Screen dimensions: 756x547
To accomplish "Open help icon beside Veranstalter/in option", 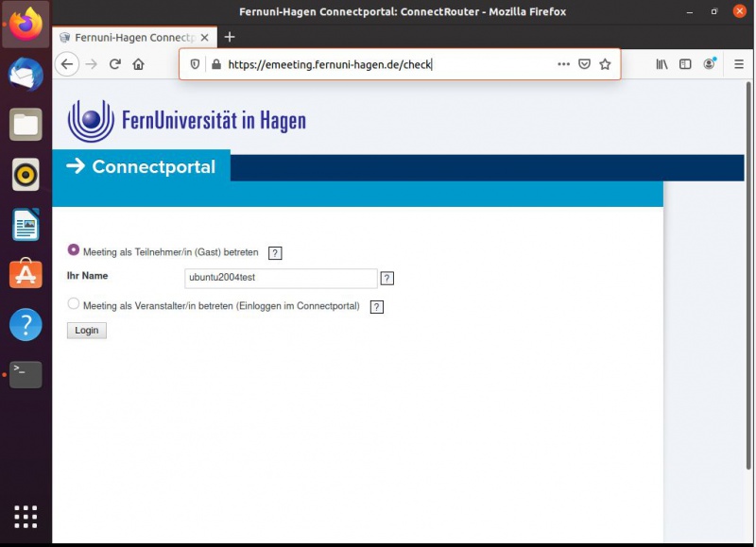I will point(376,307).
